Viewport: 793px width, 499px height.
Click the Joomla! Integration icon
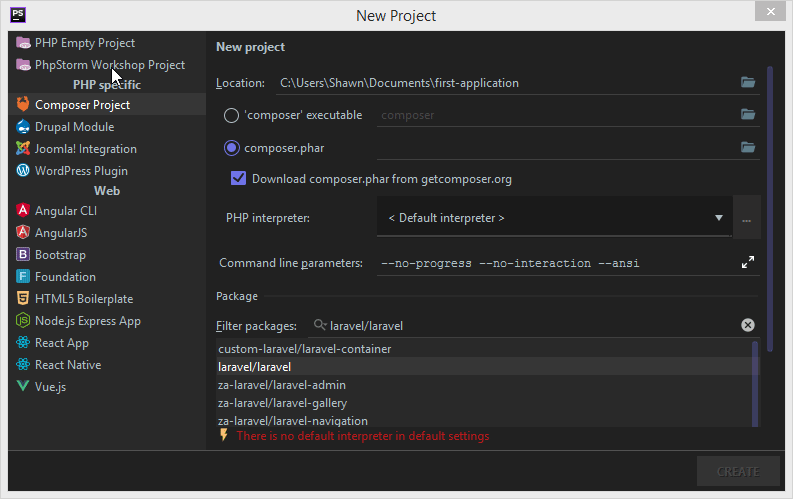point(23,148)
